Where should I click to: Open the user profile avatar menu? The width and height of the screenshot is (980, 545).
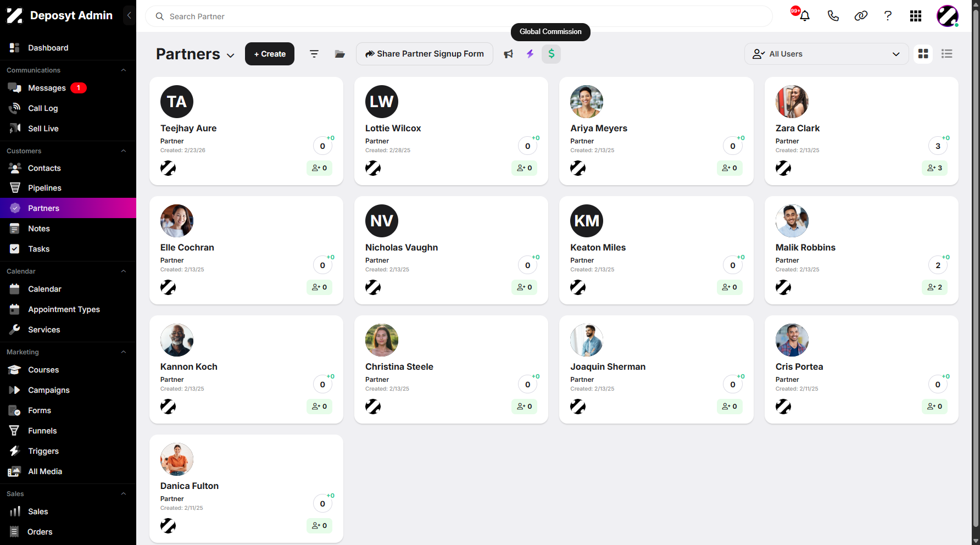click(x=948, y=16)
